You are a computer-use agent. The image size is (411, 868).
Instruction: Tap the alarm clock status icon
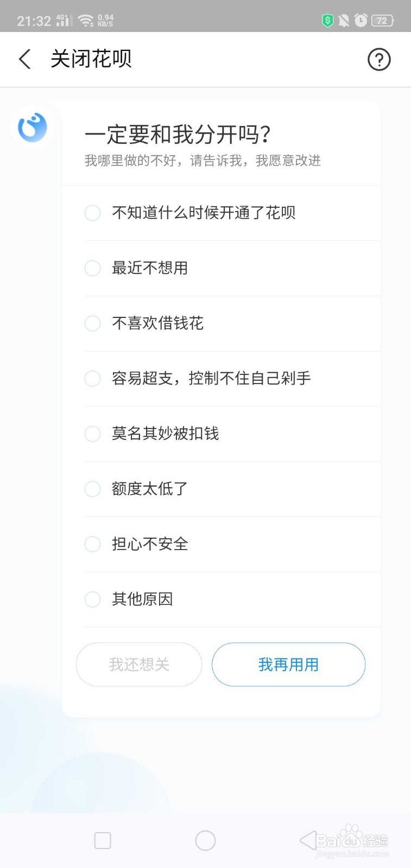click(361, 21)
